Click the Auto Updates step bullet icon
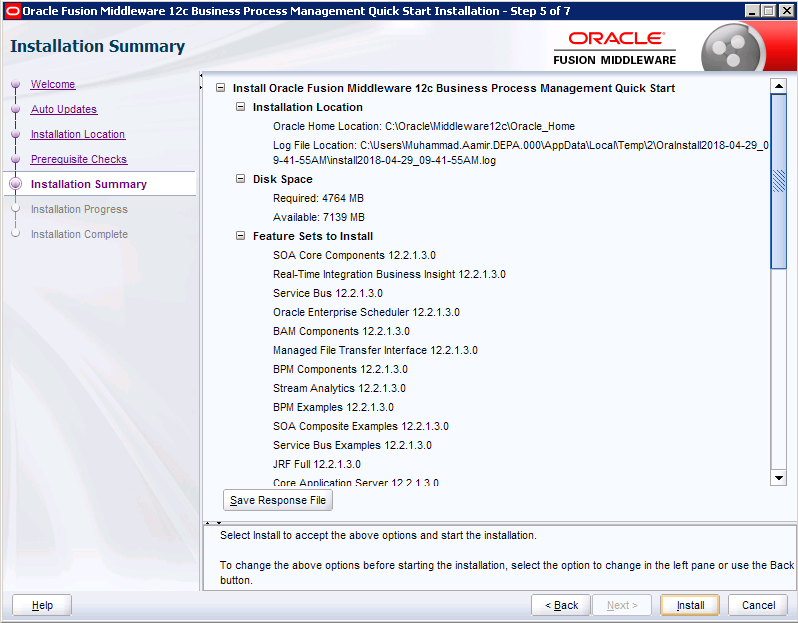 (x=16, y=109)
